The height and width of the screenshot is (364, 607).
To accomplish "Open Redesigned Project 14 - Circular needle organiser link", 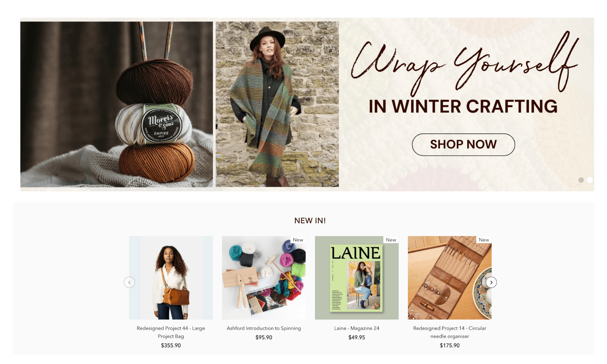I will click(450, 332).
